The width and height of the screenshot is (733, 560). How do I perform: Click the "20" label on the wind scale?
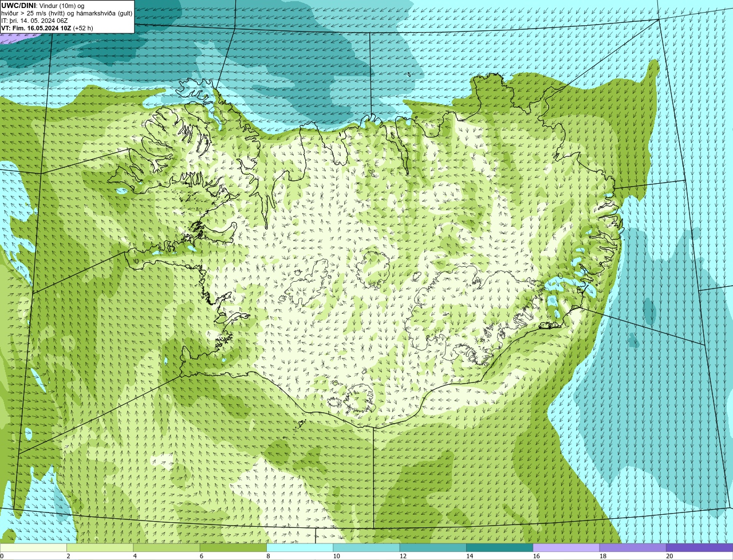669,556
